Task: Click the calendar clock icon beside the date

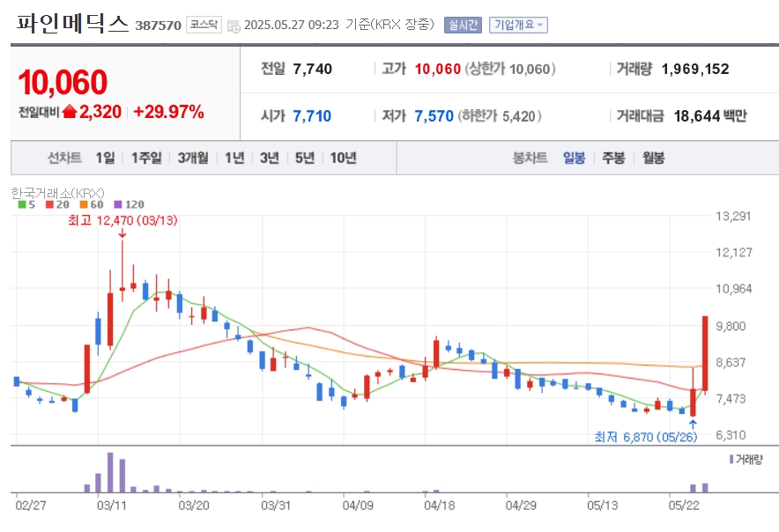Action: 234,26
